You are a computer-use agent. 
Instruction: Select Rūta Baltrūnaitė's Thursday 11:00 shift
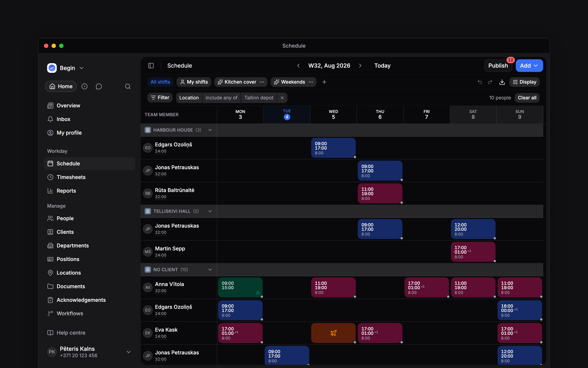click(x=380, y=193)
